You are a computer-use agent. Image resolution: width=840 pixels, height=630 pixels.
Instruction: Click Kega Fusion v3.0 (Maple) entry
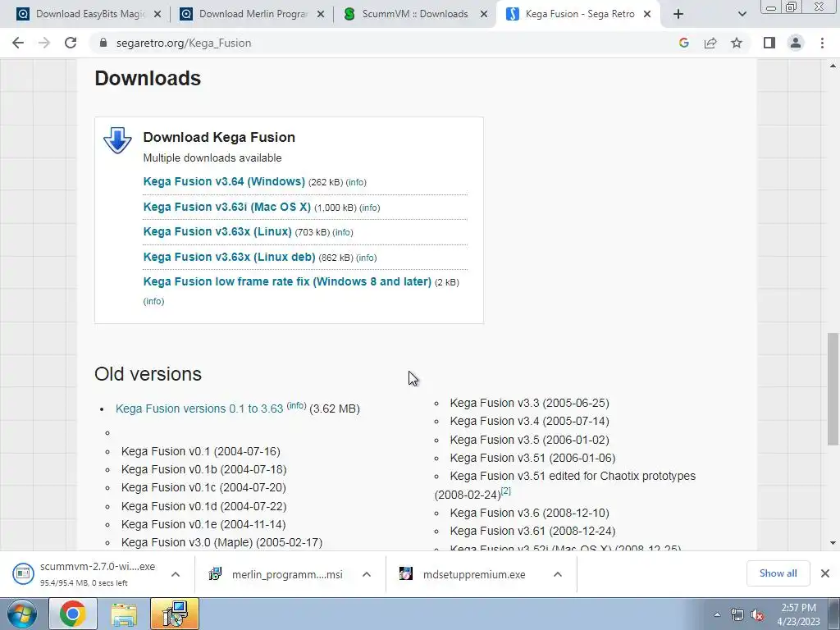pyautogui.click(x=221, y=543)
